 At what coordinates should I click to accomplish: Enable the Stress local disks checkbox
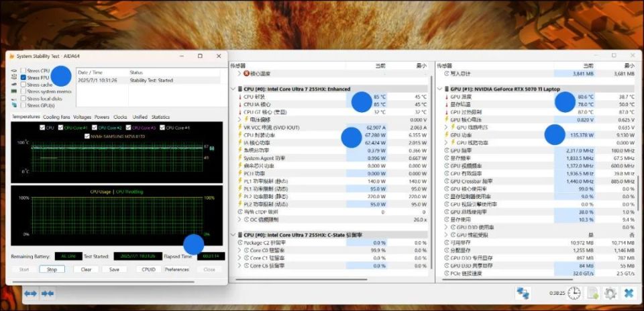(23, 98)
